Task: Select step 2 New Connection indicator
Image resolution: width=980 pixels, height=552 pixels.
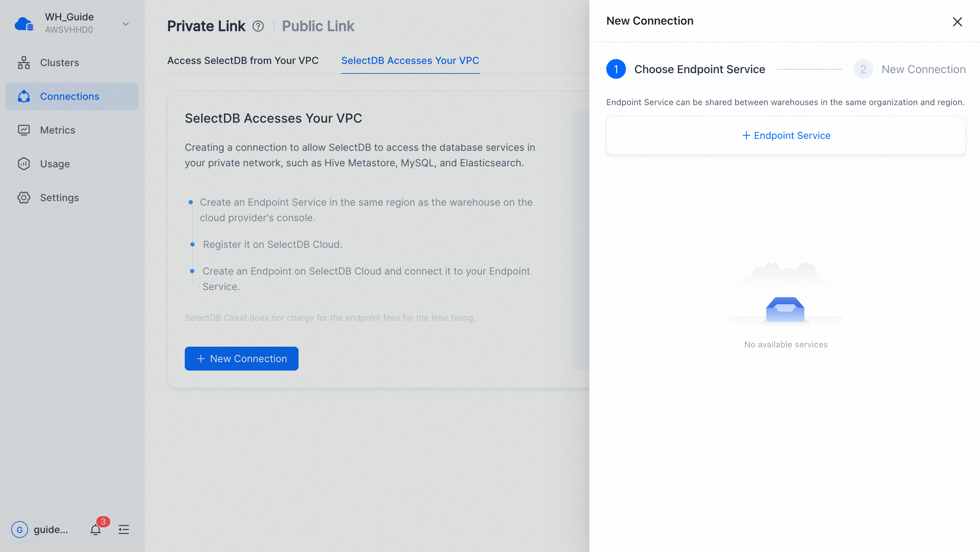Action: [x=910, y=69]
